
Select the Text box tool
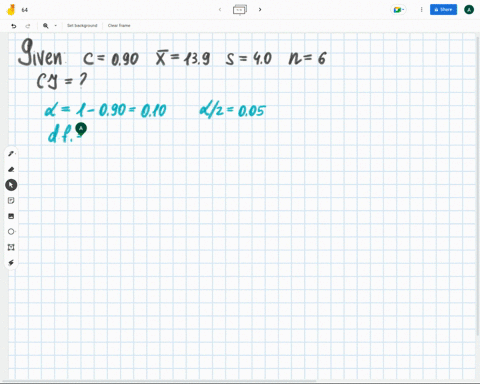click(11, 247)
